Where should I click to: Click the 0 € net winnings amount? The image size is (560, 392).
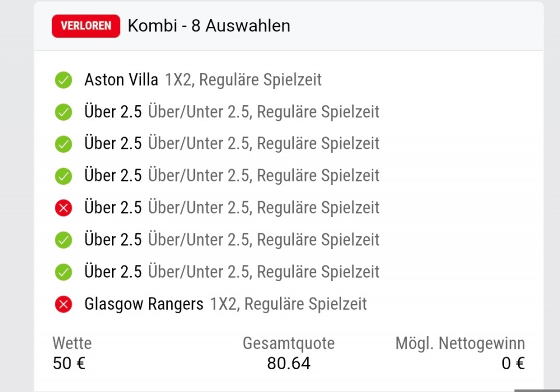tap(513, 363)
